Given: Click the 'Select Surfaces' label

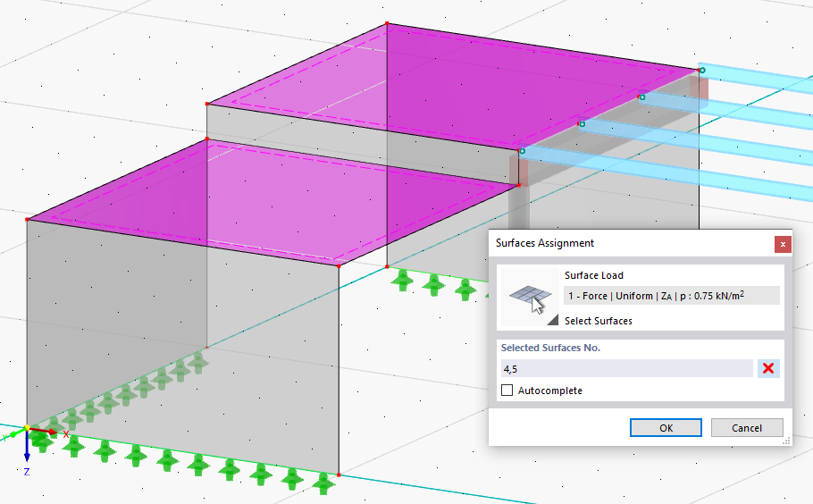Looking at the screenshot, I should pyautogui.click(x=599, y=321).
